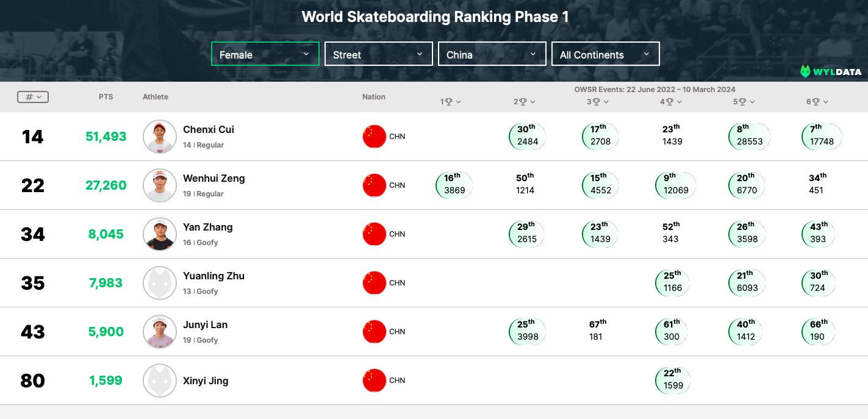The width and height of the screenshot is (868, 419).
Task: Select Chenxi Cui's 8th place result badge
Action: point(749,137)
